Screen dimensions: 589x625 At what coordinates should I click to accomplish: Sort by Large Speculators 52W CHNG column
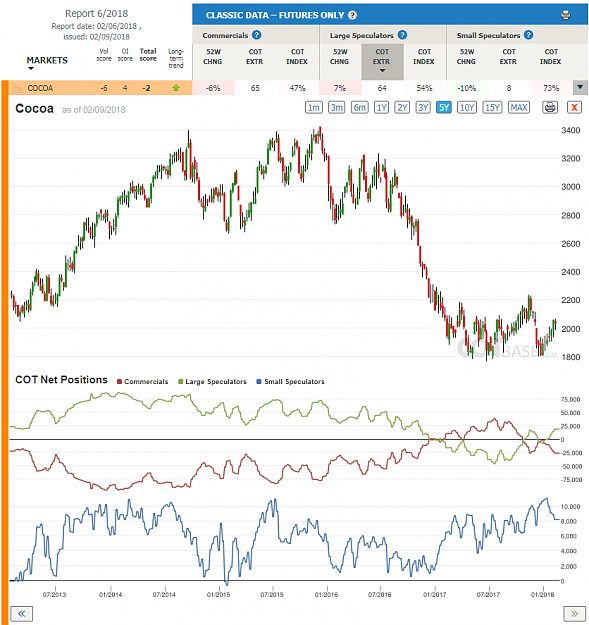click(x=340, y=57)
